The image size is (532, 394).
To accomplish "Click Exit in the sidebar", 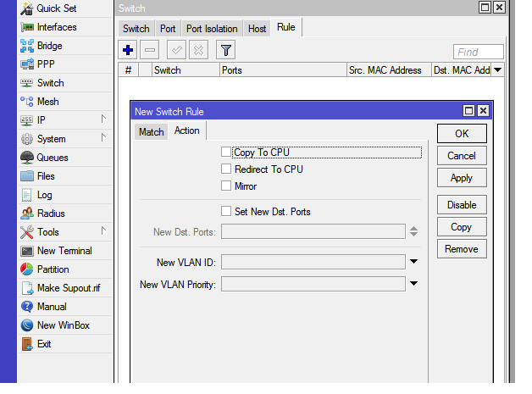I will [64, 344].
